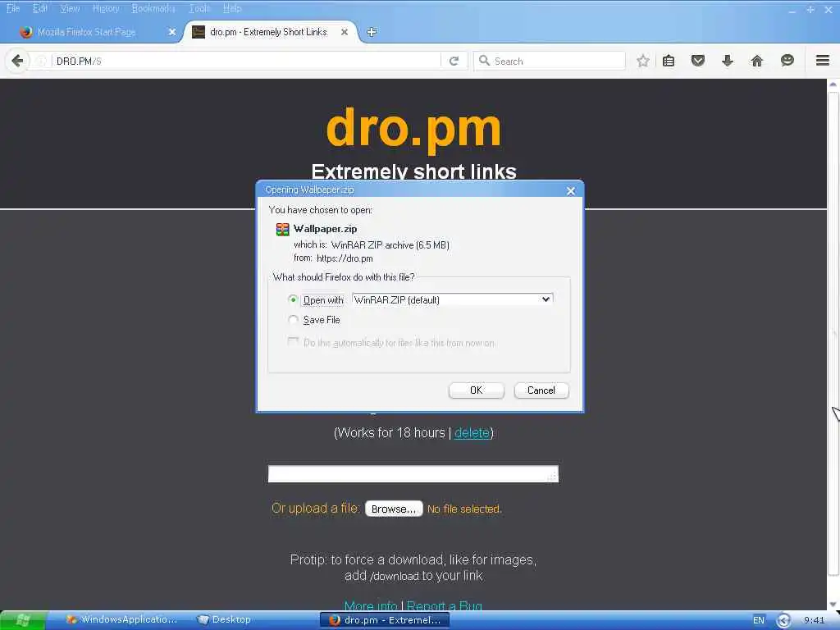Screen dimensions: 840x630
Task: Reload the page with the refresh icon
Action: click(454, 61)
